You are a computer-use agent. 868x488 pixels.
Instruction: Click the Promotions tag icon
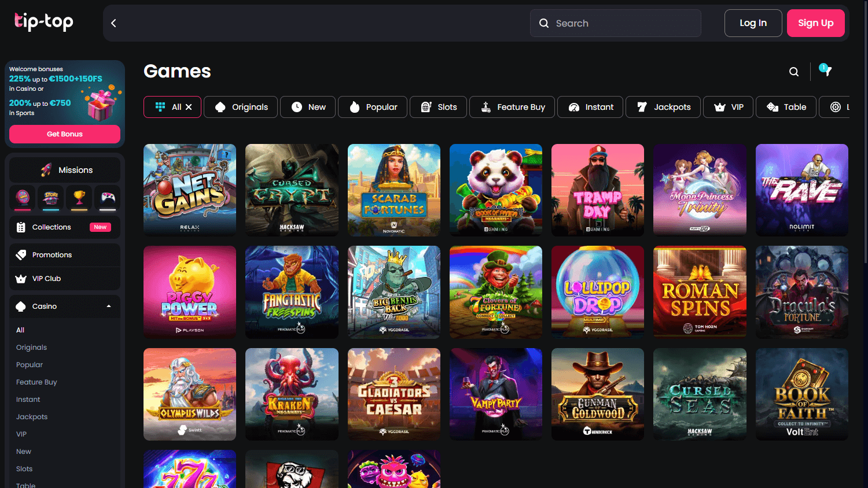click(x=21, y=254)
